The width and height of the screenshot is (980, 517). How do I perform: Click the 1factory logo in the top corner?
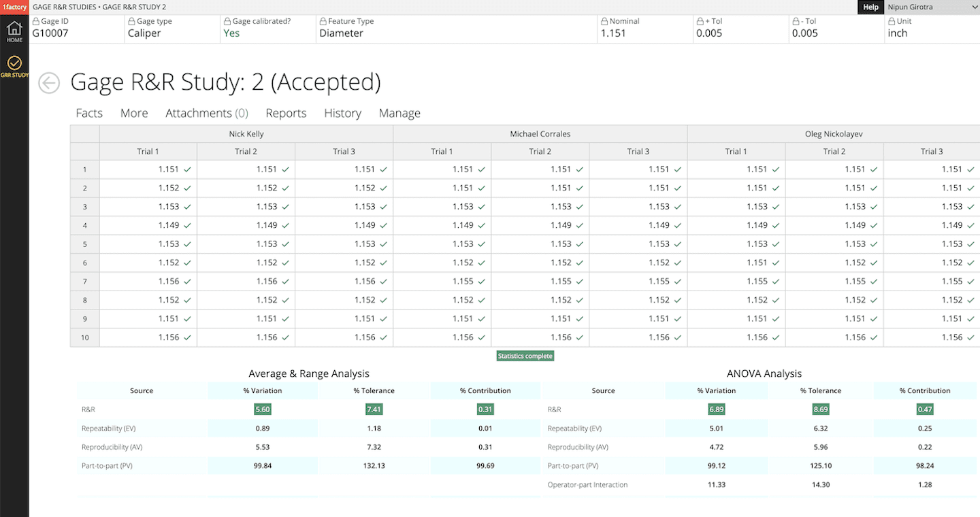(13, 7)
